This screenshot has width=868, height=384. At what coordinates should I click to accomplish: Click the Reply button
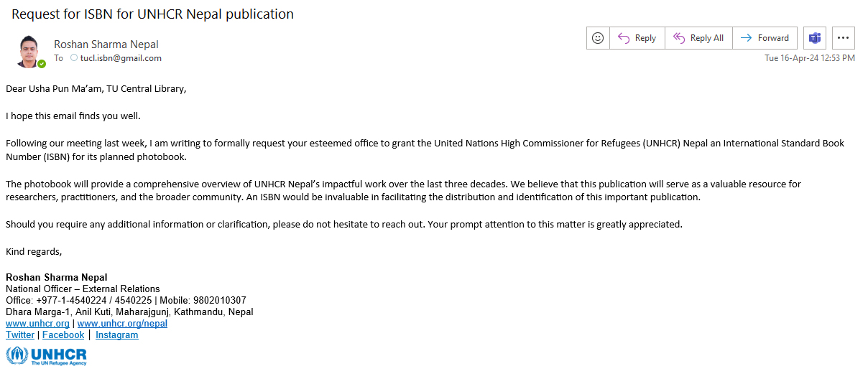tap(637, 38)
